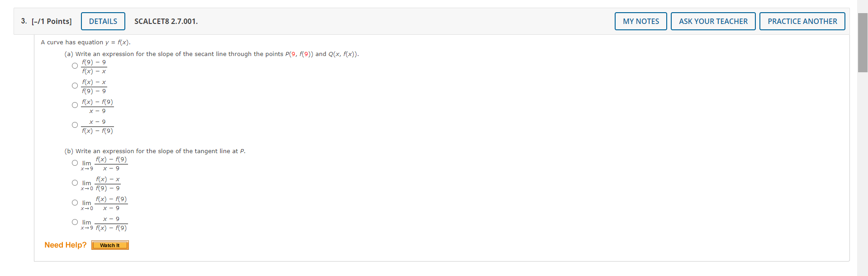The image size is (868, 276).
Task: Click PRACTICE ANOTHER version of this problem
Action: (x=802, y=21)
